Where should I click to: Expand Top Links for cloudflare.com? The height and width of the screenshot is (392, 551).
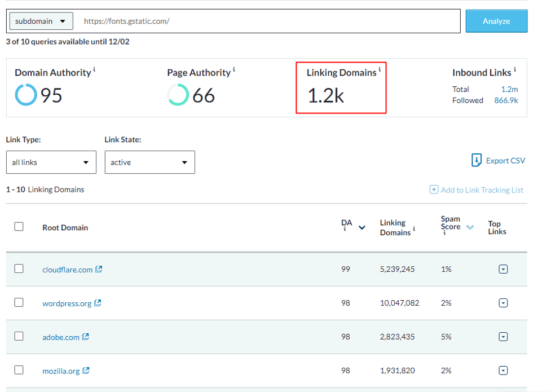503,269
